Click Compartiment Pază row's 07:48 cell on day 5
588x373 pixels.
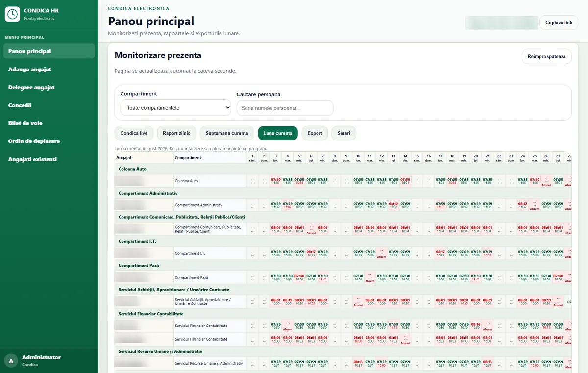tap(299, 278)
